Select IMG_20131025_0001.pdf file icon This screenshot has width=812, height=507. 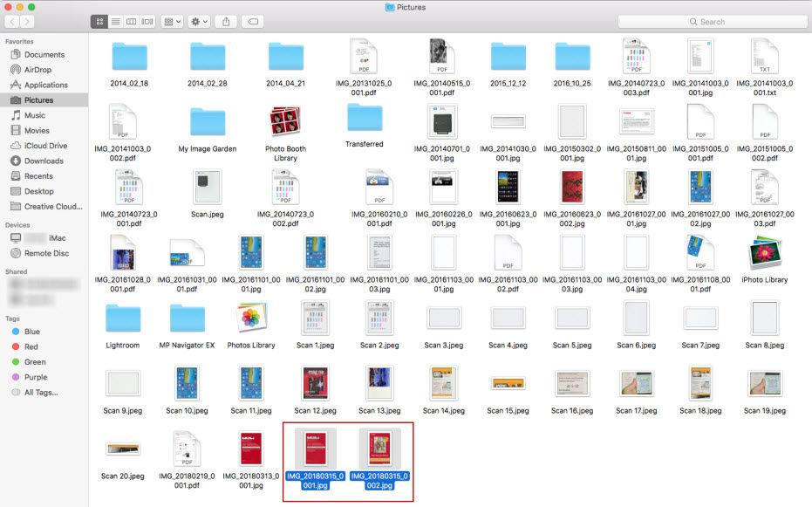364,56
